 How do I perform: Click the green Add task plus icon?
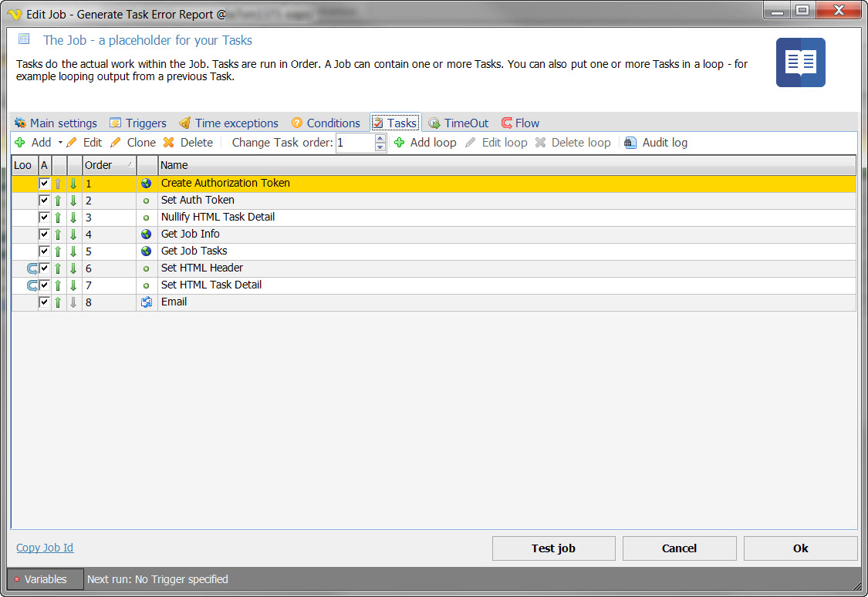click(x=20, y=143)
